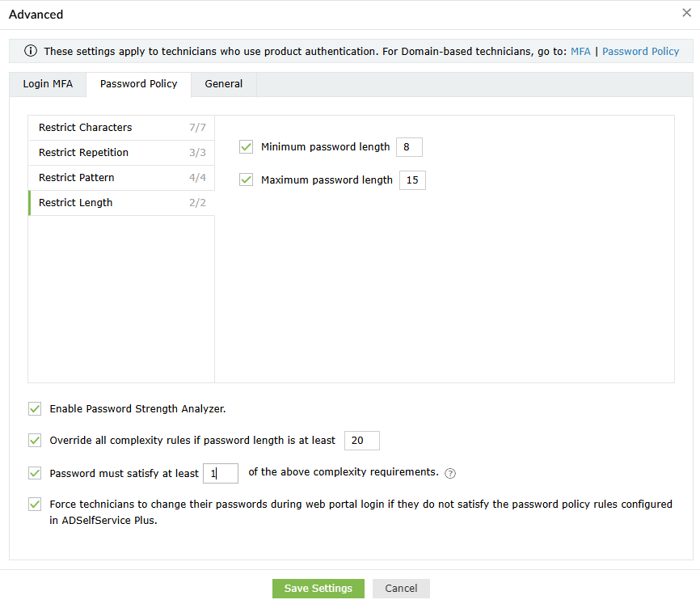This screenshot has width=700, height=604.
Task: Toggle the complexity requirements satisfaction checkbox
Action: click(35, 472)
